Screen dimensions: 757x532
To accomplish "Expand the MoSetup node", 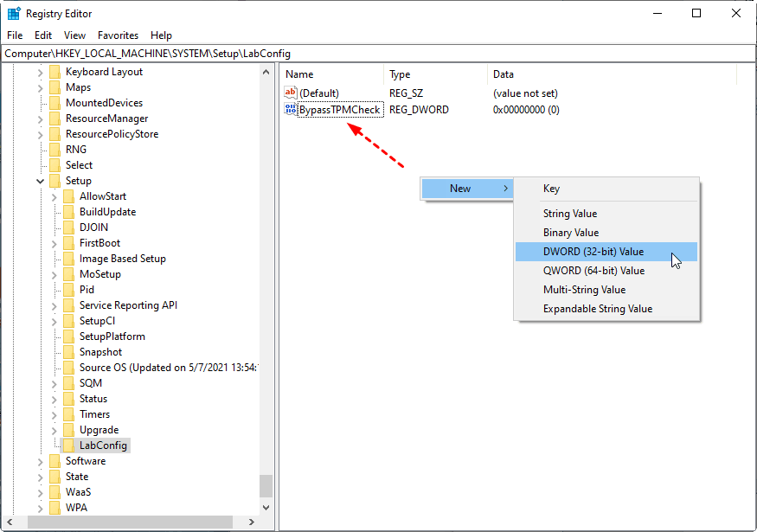I will pyautogui.click(x=54, y=275).
